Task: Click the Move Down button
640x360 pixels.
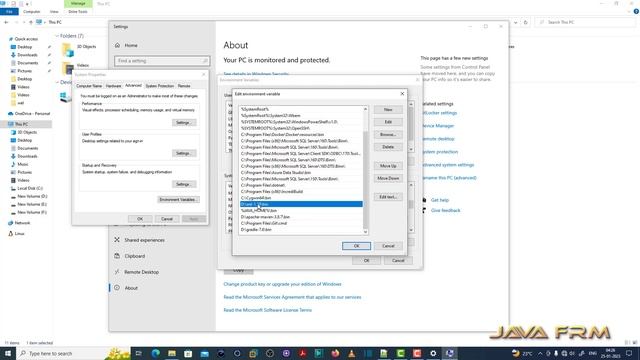Action: (x=388, y=178)
